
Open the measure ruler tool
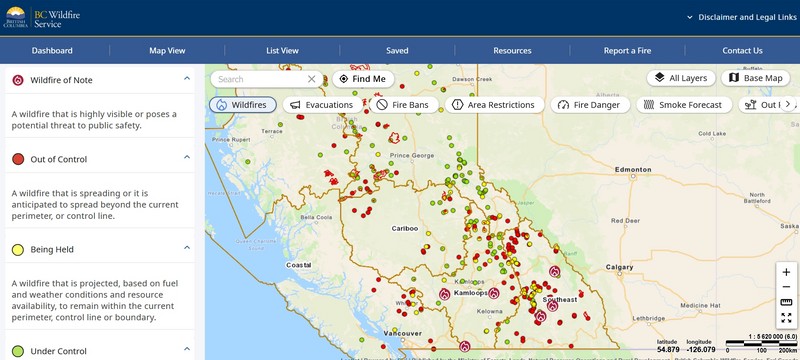pyautogui.click(x=786, y=302)
